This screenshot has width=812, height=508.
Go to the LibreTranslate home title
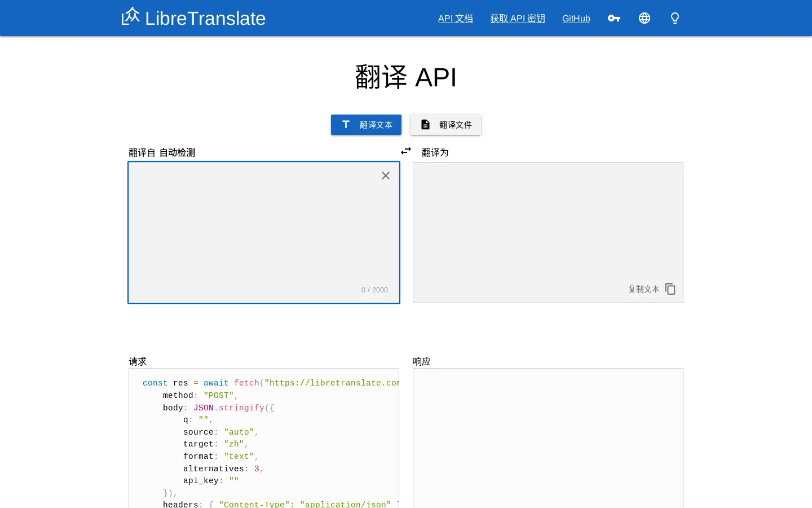click(x=205, y=18)
